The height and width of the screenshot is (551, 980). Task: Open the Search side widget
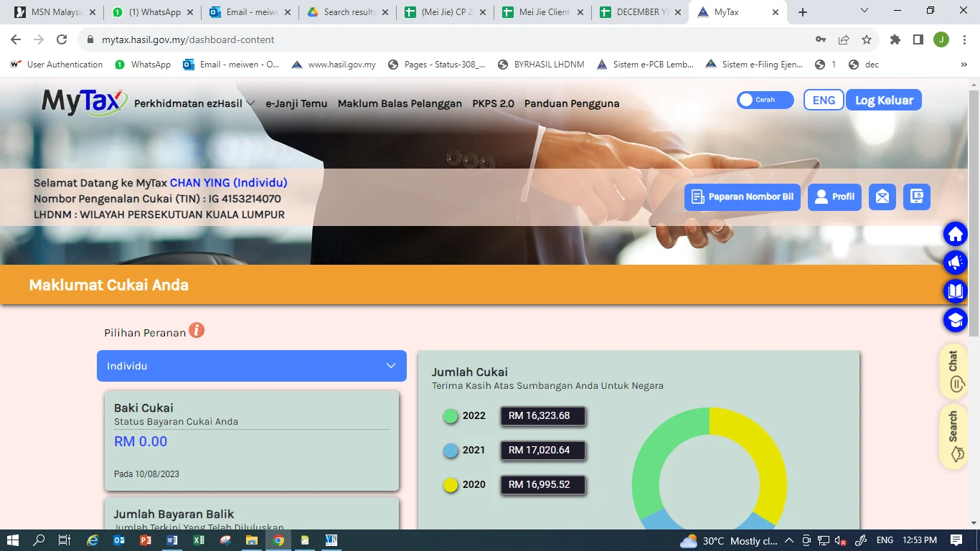pyautogui.click(x=954, y=436)
